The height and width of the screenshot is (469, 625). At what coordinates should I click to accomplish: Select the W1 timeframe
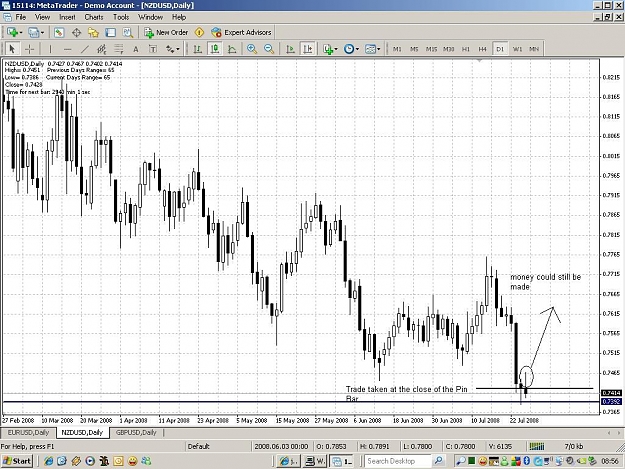click(x=517, y=49)
